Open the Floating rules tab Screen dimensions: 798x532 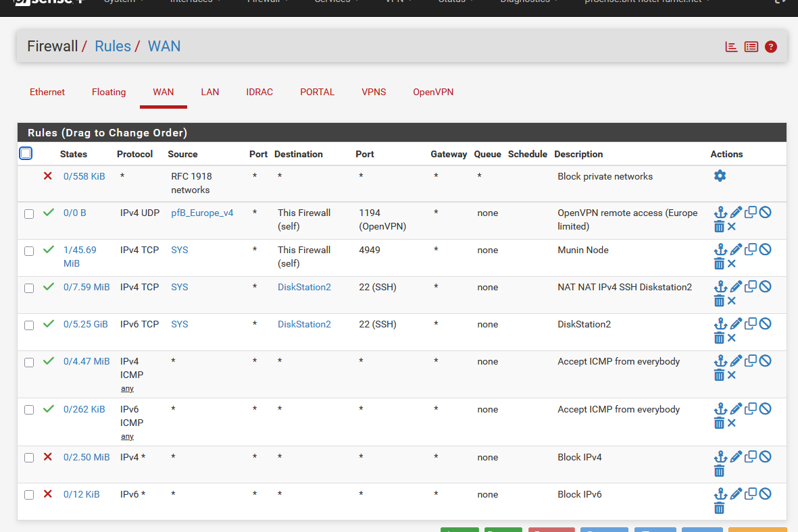click(109, 92)
